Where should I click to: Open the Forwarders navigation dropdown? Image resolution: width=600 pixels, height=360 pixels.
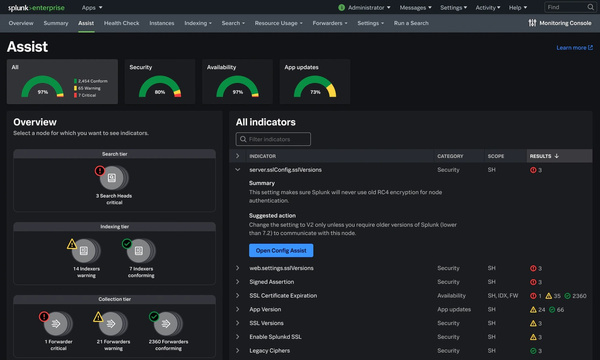pos(330,23)
